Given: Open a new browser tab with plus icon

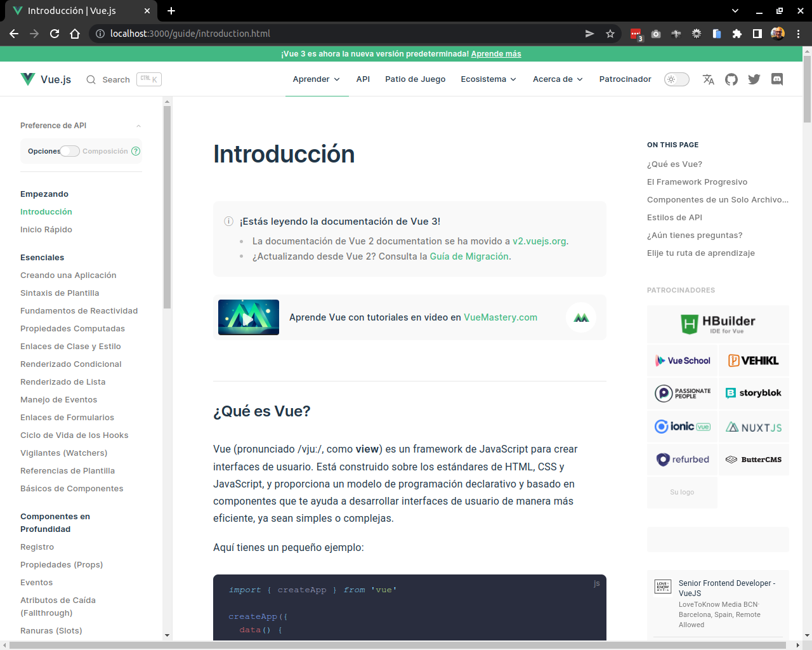Looking at the screenshot, I should coord(171,11).
